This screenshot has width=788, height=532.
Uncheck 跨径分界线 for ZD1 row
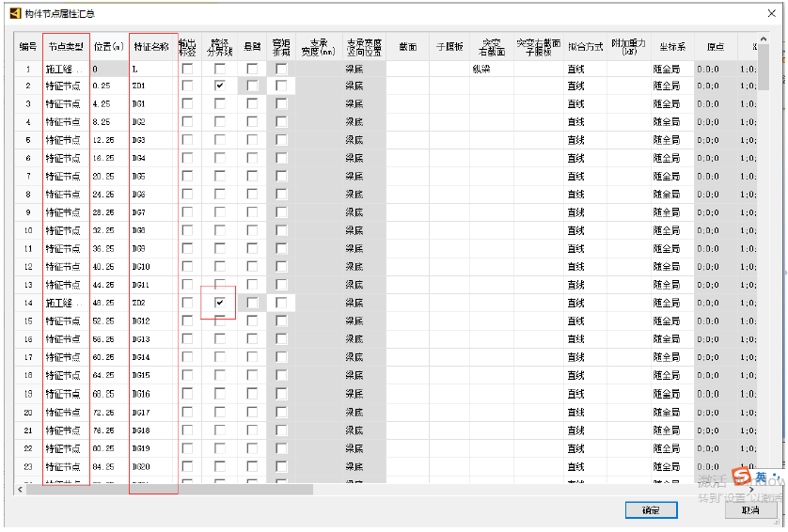(220, 86)
